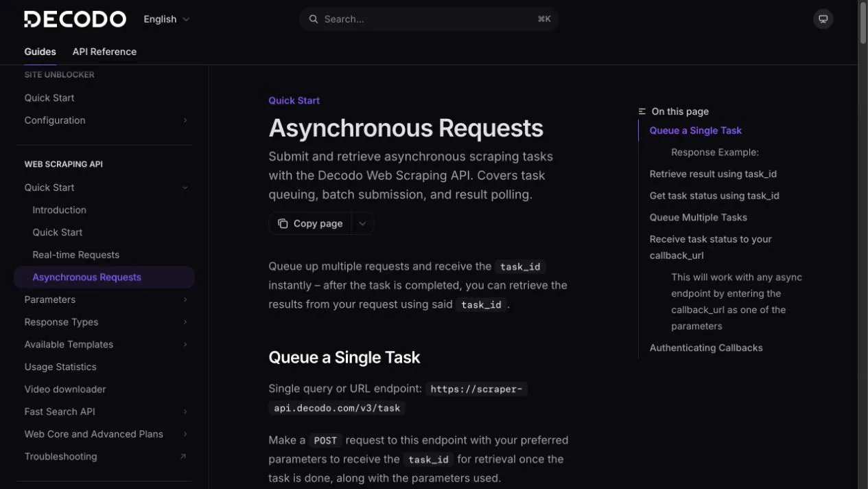Viewport: 868px width, 489px height.
Task: Click the Decodo logo
Action: (75, 19)
